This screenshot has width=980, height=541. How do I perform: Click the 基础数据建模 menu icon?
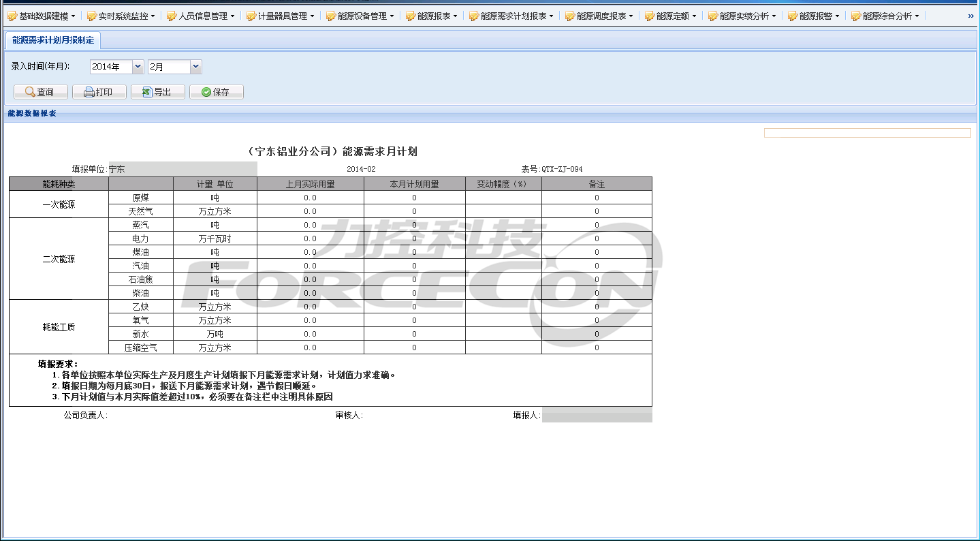12,16
